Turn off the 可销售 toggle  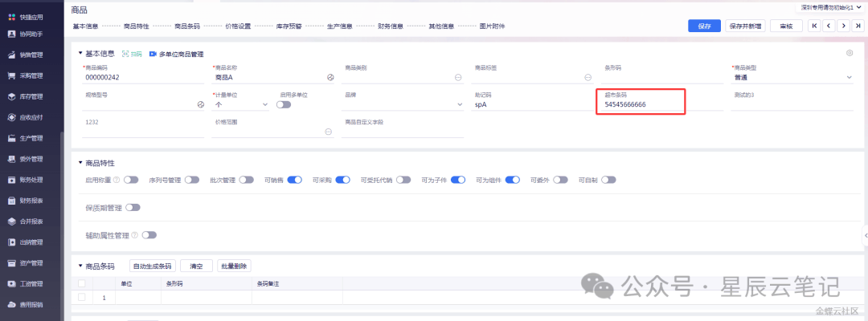294,180
